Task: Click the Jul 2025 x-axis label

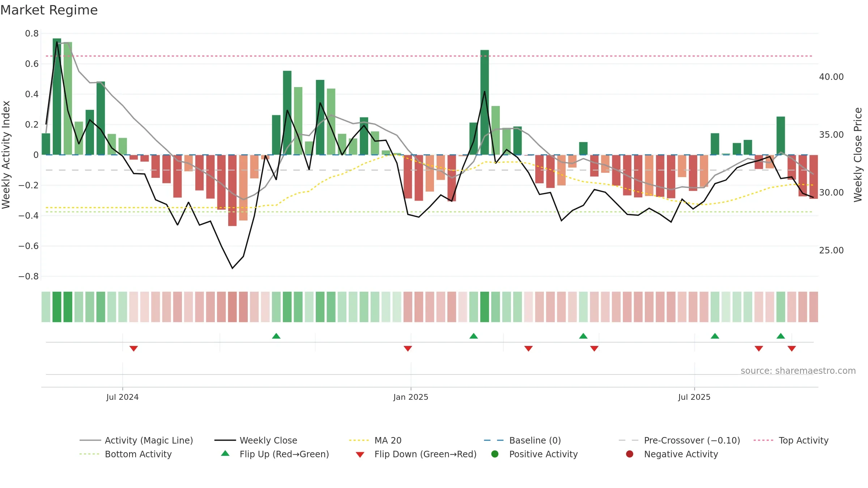Action: 694,397
